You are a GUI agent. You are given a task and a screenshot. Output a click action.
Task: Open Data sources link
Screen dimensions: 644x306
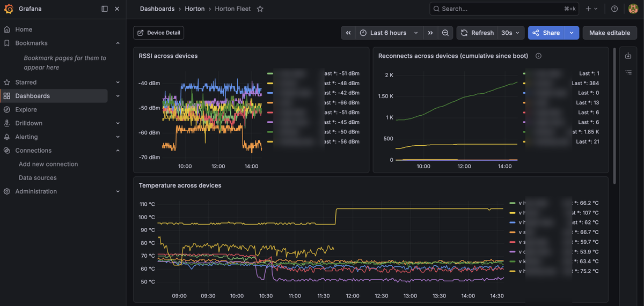click(38, 178)
